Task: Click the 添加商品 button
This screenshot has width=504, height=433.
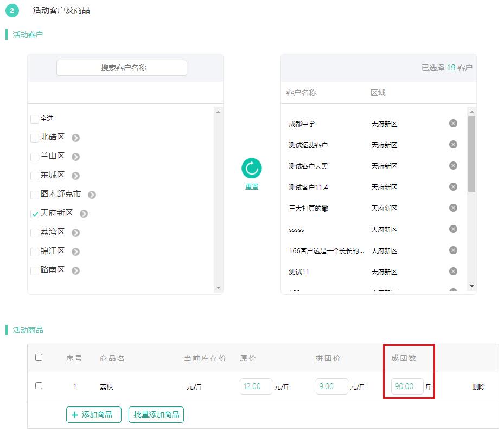Action: (93, 414)
